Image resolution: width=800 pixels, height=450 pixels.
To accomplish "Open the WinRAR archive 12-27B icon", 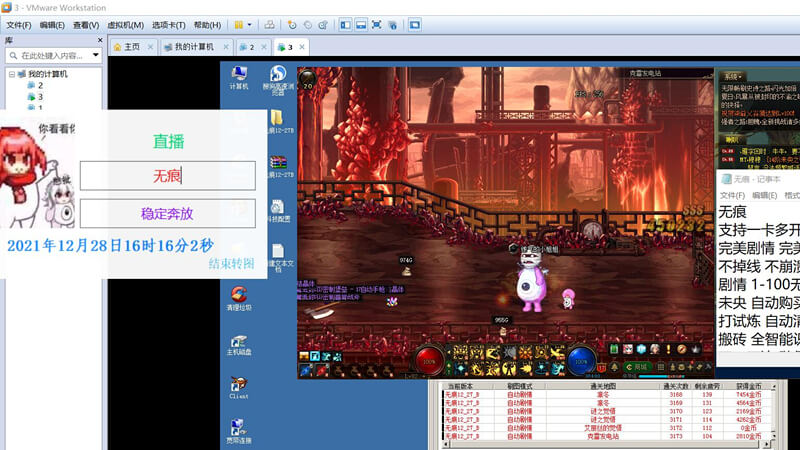I will (279, 166).
